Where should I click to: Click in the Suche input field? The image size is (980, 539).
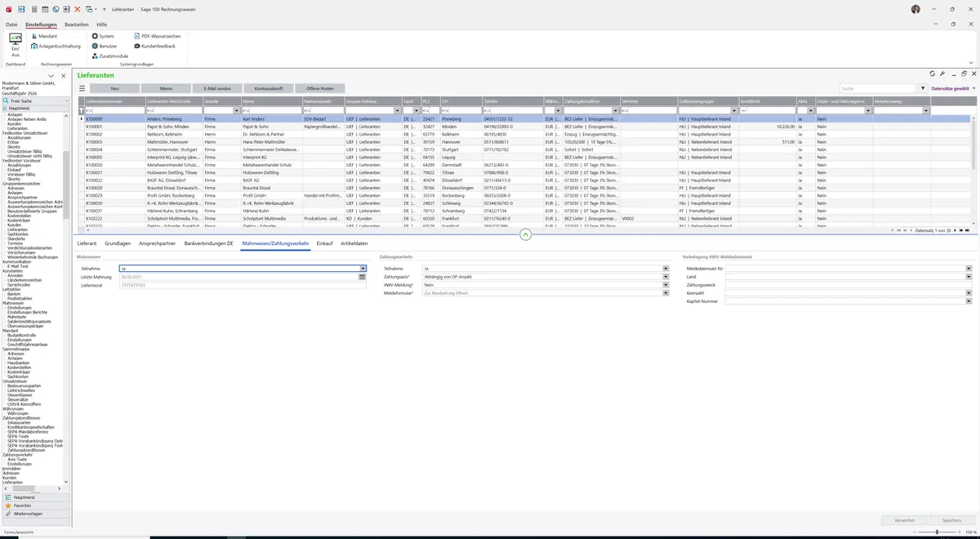pos(878,88)
